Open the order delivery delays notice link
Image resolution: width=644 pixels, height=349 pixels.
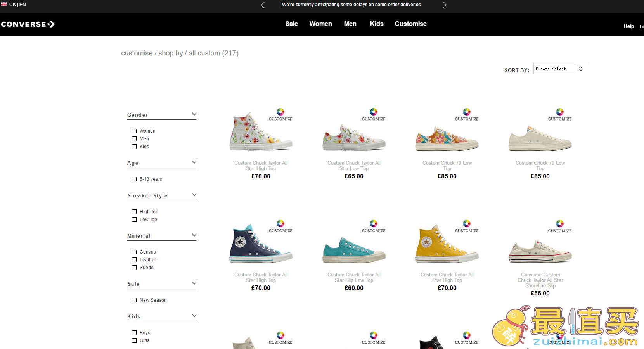pyautogui.click(x=352, y=5)
